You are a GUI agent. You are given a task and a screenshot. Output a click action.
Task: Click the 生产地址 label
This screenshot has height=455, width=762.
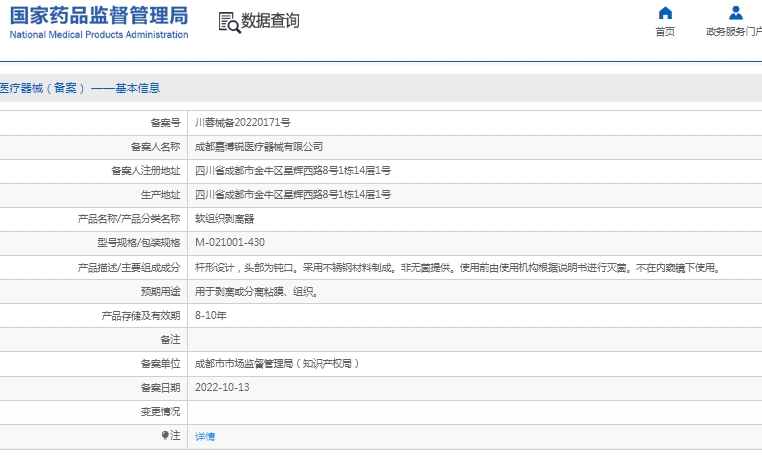(x=160, y=195)
